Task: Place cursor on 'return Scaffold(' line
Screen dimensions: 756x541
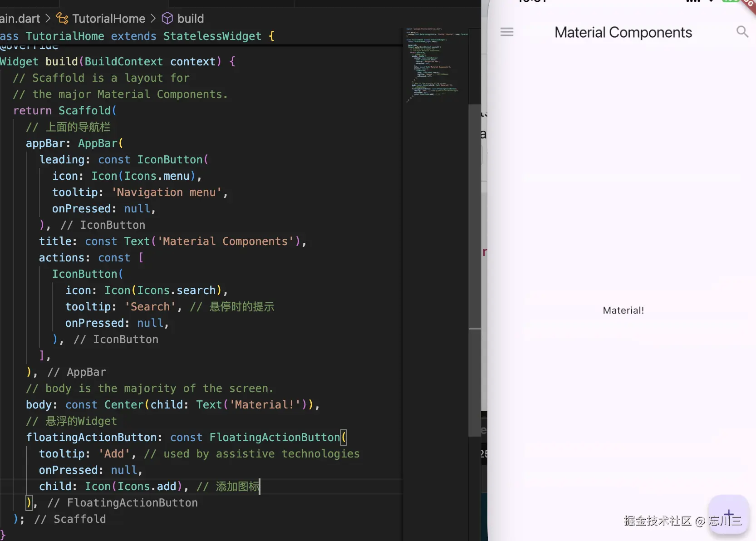Action: 65,111
